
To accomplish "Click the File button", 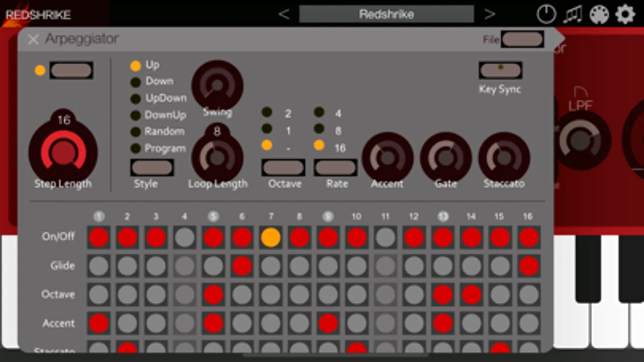I will (522, 39).
